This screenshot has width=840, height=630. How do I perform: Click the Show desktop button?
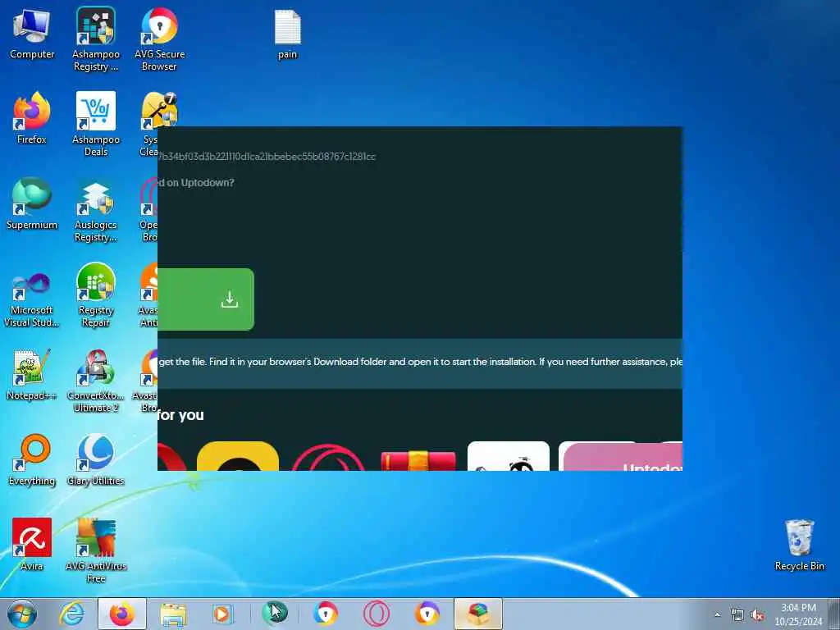[834, 614]
